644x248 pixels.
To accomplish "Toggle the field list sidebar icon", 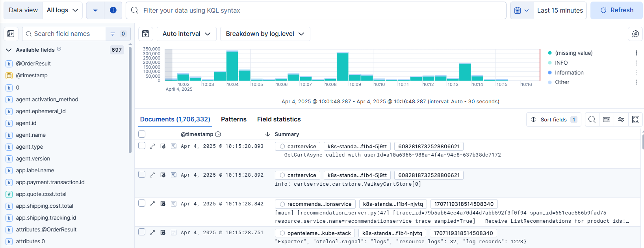I will 11,34.
